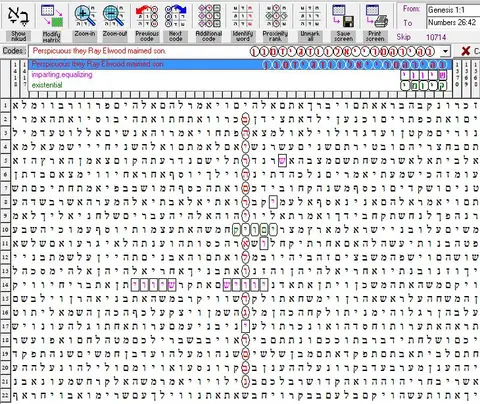Click the To field Numbers 26:42

pos(453,23)
